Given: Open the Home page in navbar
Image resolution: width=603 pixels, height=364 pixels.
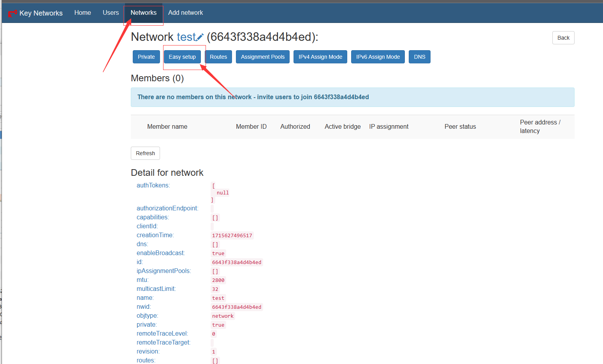Looking at the screenshot, I should pos(83,13).
